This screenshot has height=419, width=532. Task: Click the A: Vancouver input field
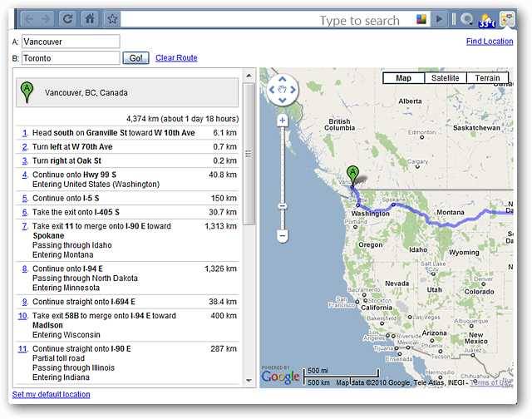[x=71, y=42]
